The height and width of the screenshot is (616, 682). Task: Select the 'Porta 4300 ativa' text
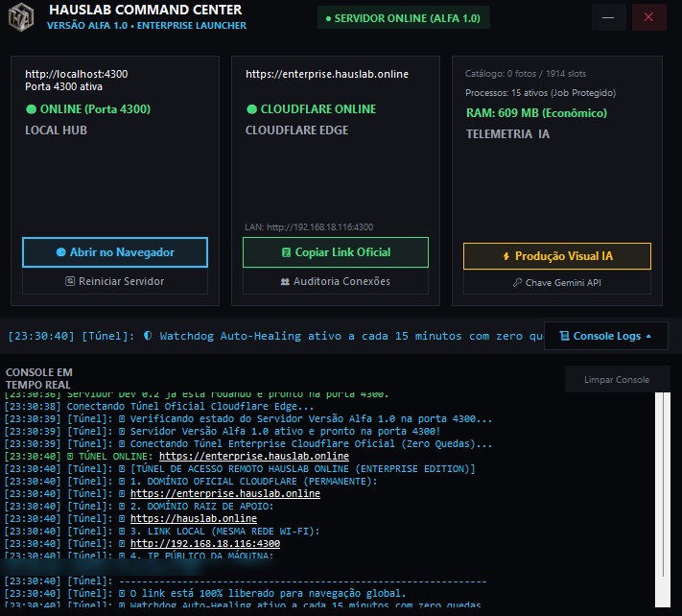[x=64, y=86]
